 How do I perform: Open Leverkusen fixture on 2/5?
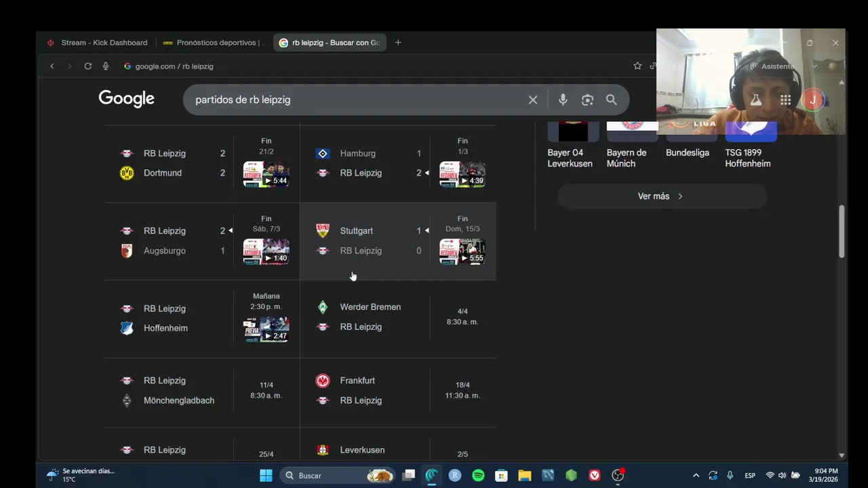(398, 445)
